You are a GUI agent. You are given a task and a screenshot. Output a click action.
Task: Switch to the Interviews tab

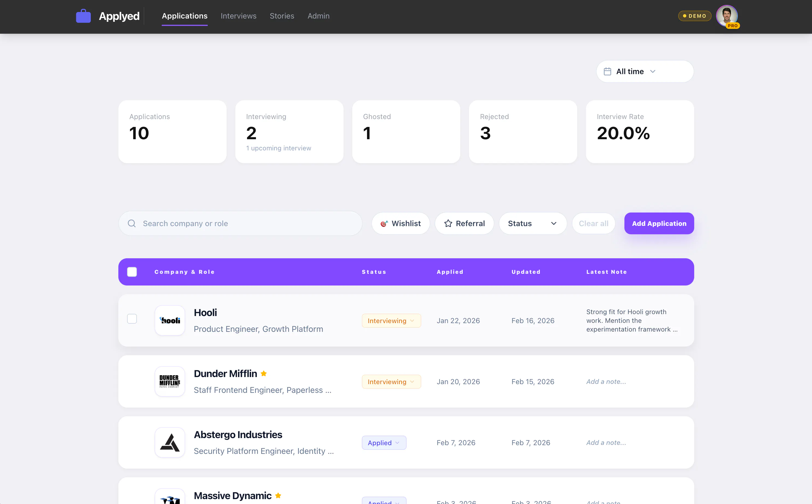pos(239,16)
